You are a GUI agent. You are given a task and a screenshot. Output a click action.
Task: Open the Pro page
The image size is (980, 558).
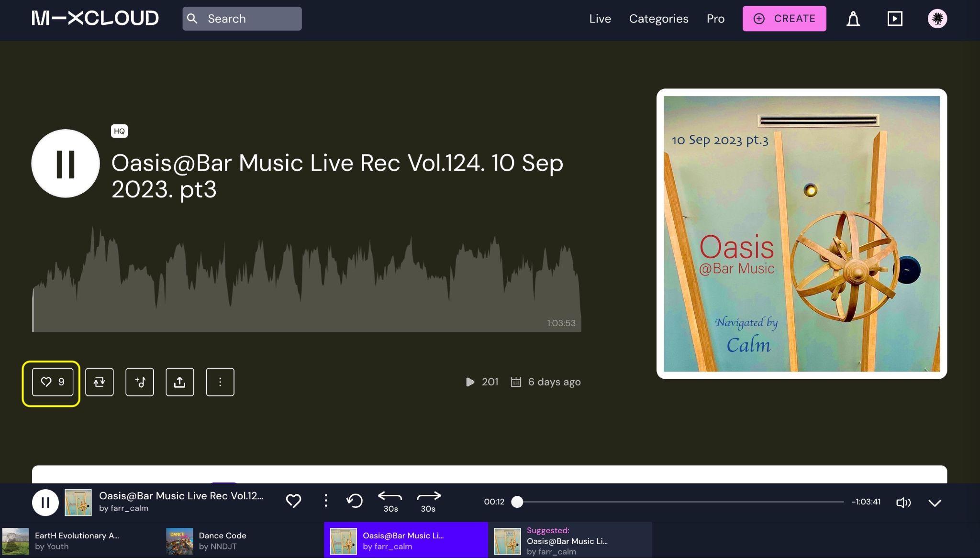[x=715, y=19]
